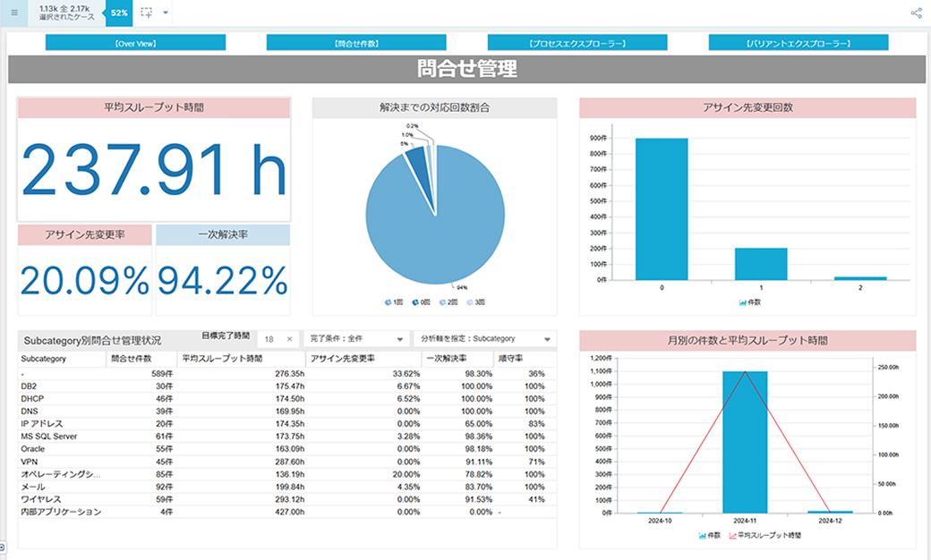Click the 平均スループット時間 line legend icon
The height and width of the screenshot is (560, 931).
pos(732,535)
